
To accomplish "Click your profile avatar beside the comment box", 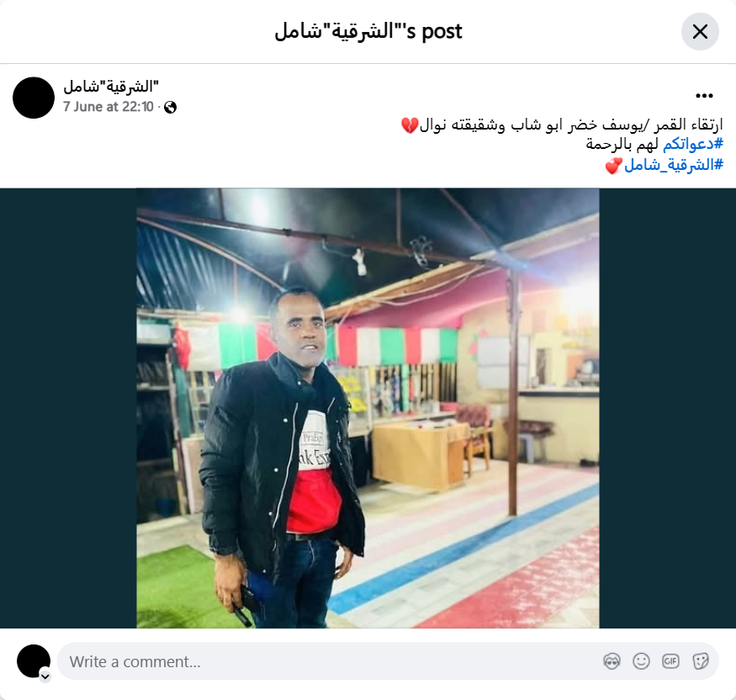I will point(34,661).
